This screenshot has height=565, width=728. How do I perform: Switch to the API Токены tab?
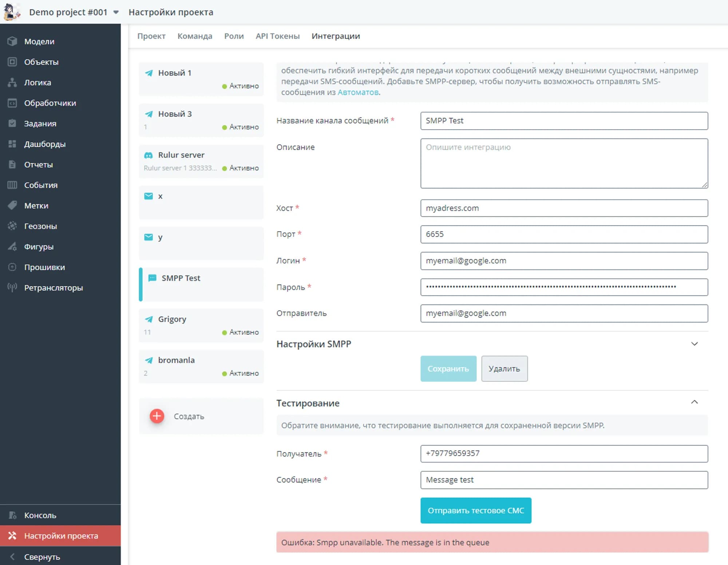[x=277, y=36]
